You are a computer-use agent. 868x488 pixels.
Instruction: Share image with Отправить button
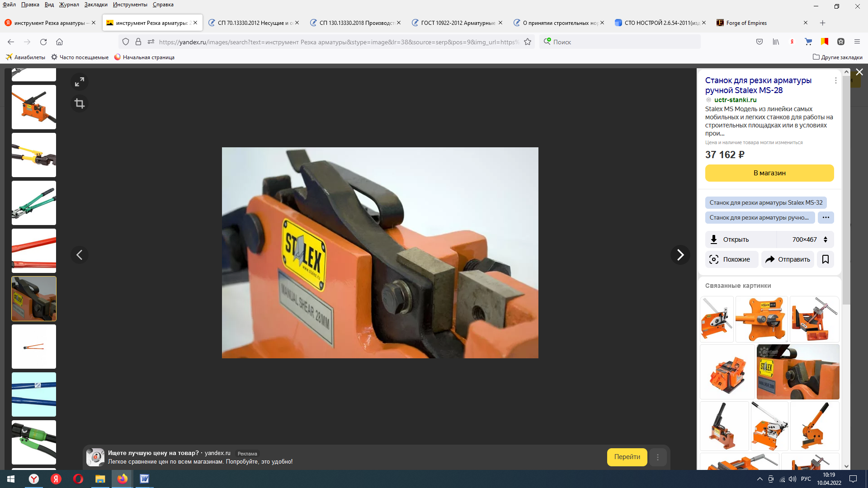788,259
